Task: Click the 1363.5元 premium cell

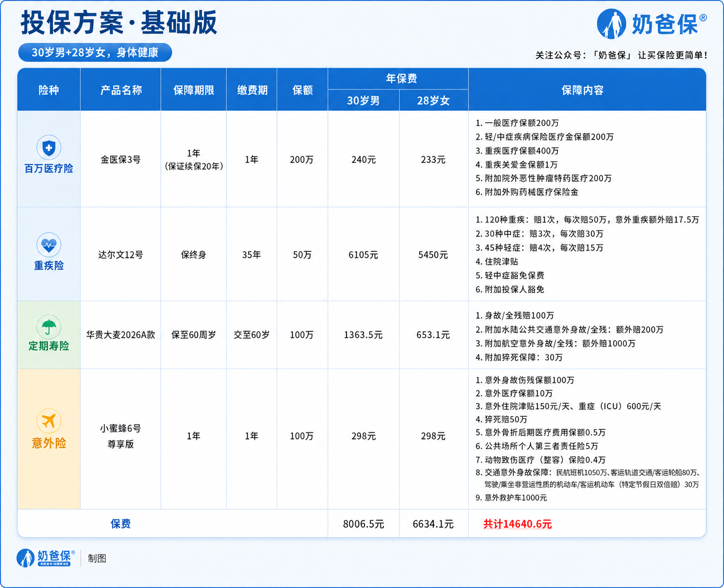Action: tap(363, 335)
